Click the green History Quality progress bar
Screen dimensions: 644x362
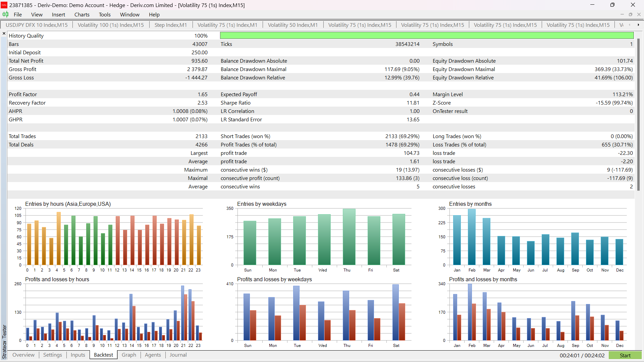(427, 36)
